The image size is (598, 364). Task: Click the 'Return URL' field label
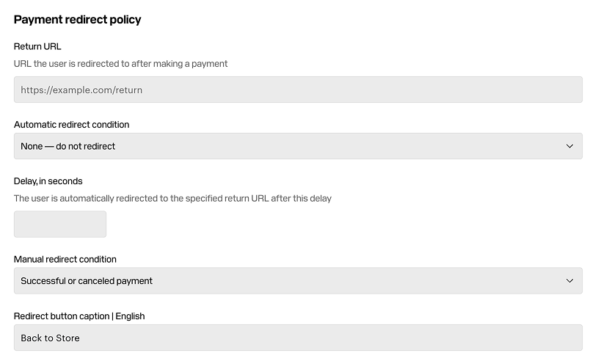click(x=37, y=46)
